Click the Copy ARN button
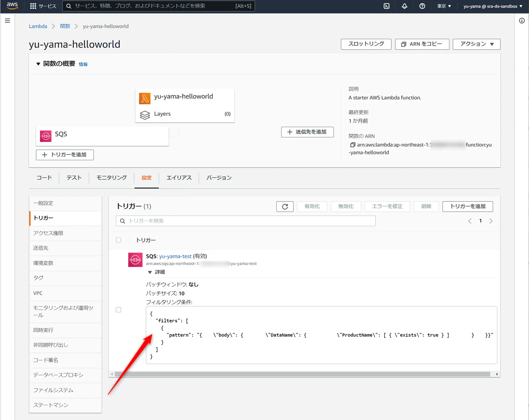The image size is (529, 420). (x=422, y=44)
